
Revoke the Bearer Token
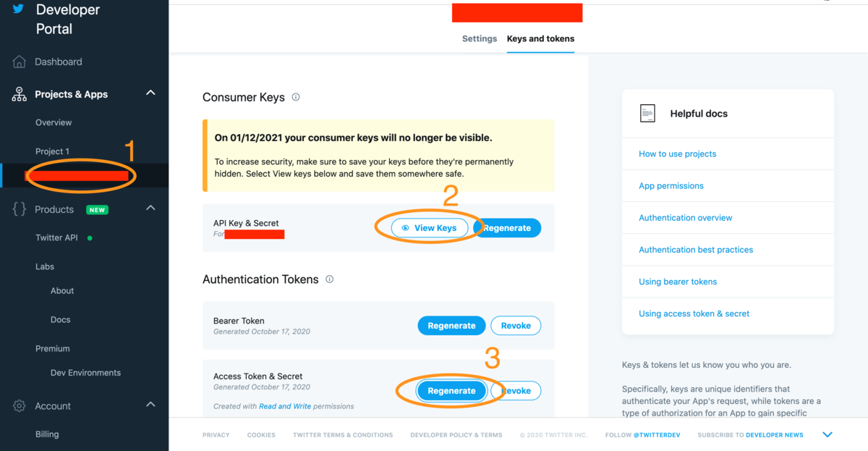(x=516, y=326)
